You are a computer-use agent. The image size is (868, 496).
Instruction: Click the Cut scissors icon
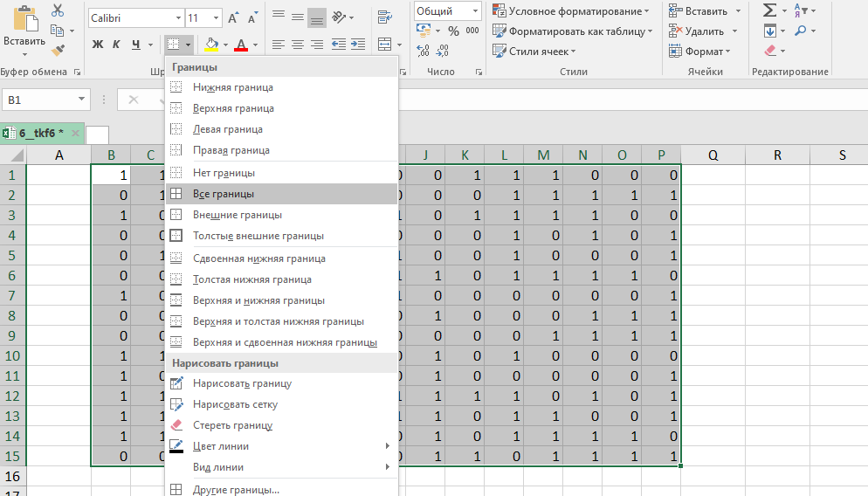tap(58, 10)
